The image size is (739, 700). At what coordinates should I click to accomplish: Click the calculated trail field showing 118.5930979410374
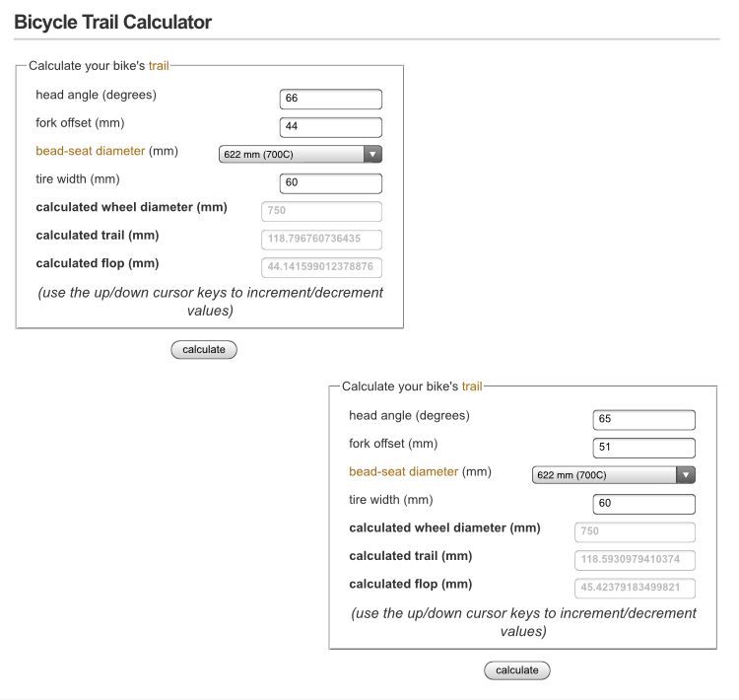[635, 560]
